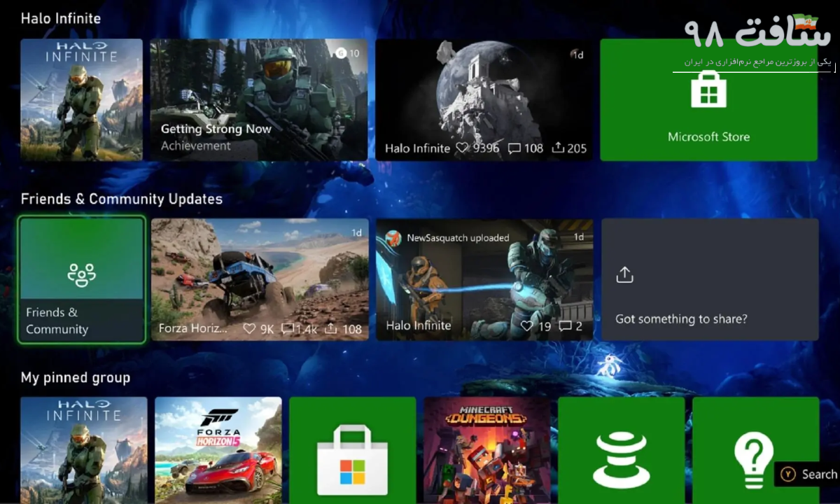Screen dimensions: 840x504
Task: Open the comments icon showing 2
Action: 565,326
